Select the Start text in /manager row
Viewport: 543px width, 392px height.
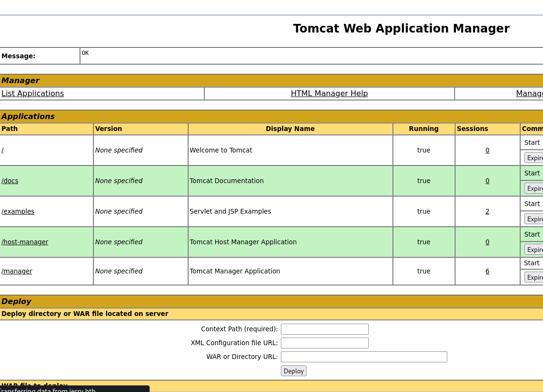[532, 263]
